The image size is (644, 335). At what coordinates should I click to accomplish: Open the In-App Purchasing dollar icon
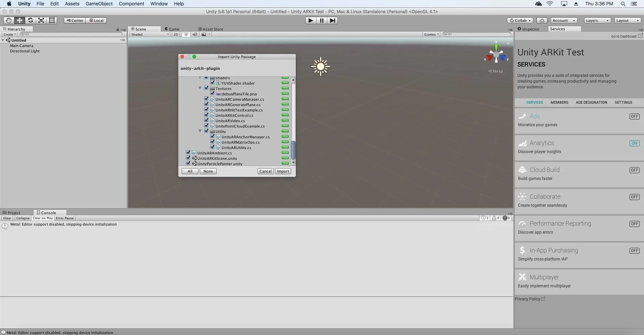point(522,250)
